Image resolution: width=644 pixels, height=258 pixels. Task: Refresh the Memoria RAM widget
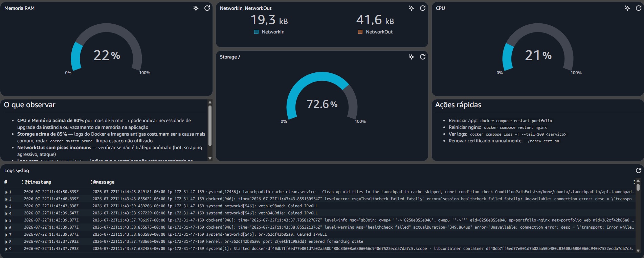click(x=207, y=8)
